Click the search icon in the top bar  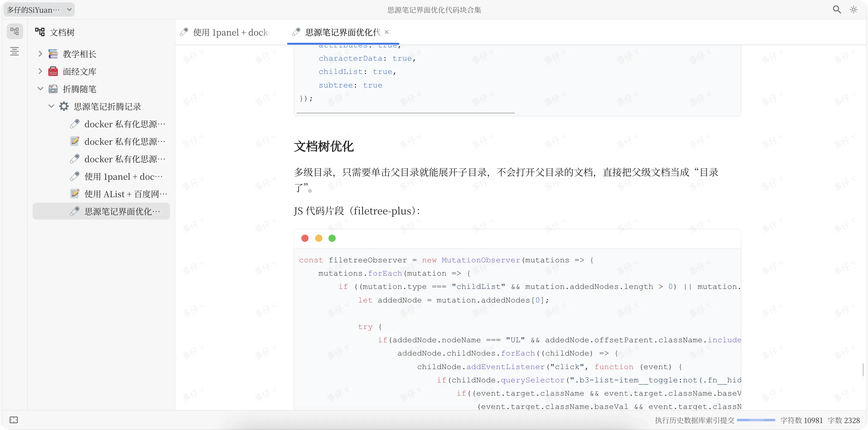(x=837, y=9)
